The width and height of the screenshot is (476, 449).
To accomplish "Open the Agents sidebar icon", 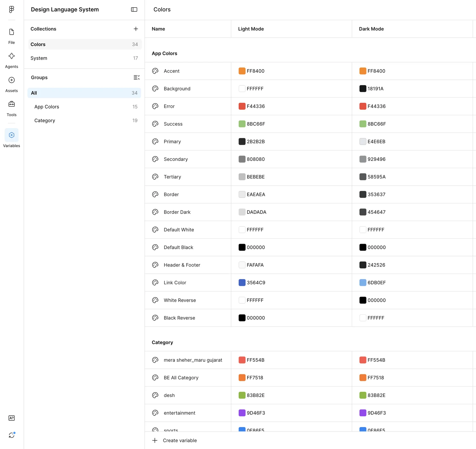I will pos(11,56).
